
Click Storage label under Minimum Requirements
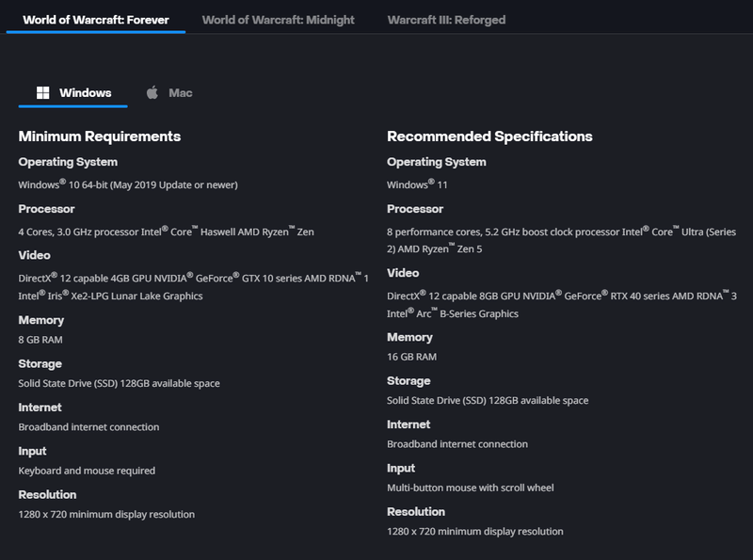coord(40,364)
